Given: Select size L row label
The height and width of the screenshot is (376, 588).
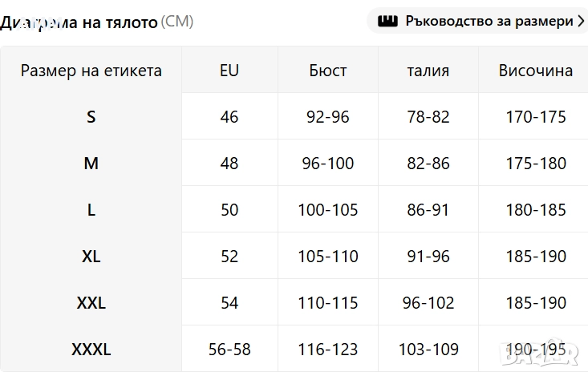Looking at the screenshot, I should click(x=91, y=210).
